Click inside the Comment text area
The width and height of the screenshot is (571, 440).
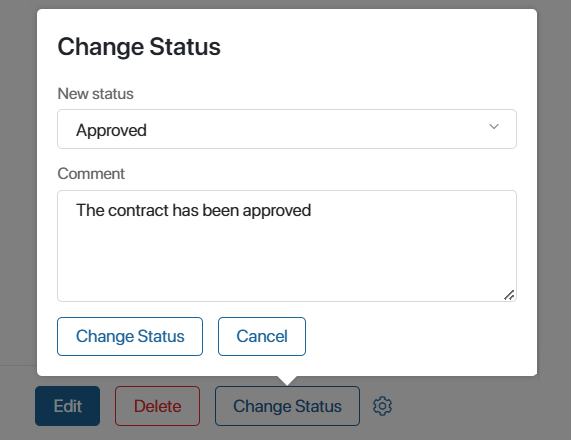(287, 246)
